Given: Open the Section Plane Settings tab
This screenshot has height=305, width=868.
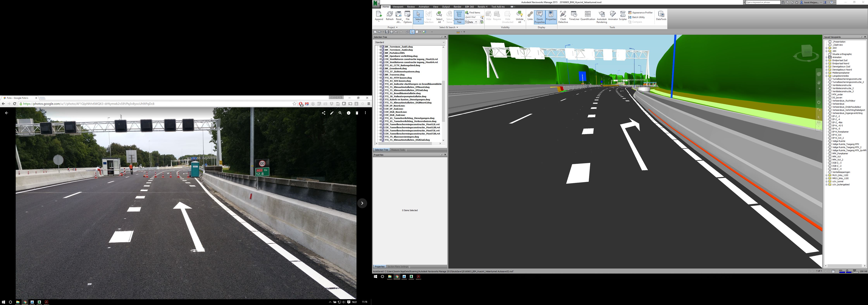Looking at the screenshot, I should [398, 267].
